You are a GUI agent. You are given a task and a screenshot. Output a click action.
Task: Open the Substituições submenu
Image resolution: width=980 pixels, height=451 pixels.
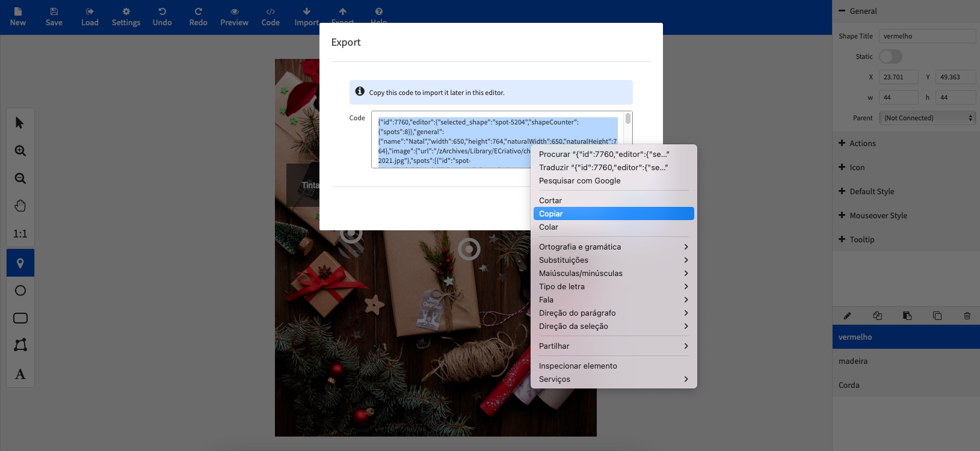(614, 260)
